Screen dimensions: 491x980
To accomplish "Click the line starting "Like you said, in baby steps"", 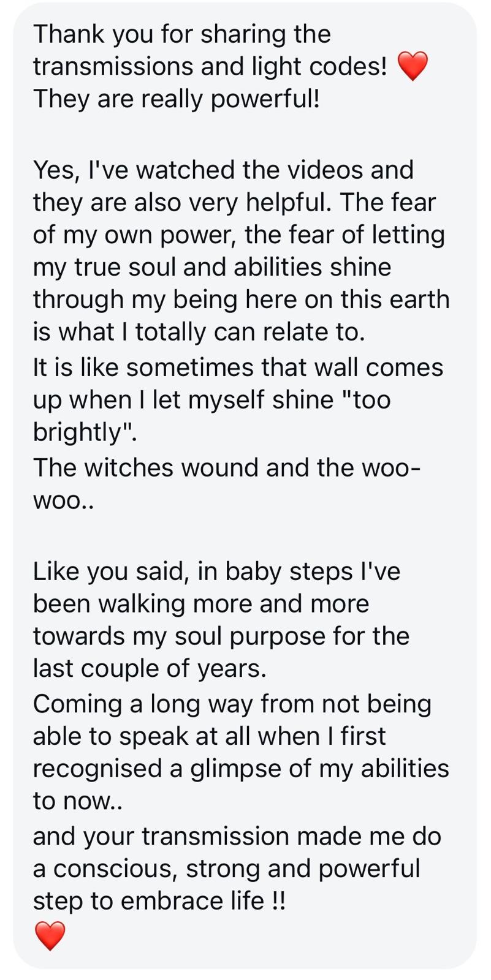I will 216,571.
